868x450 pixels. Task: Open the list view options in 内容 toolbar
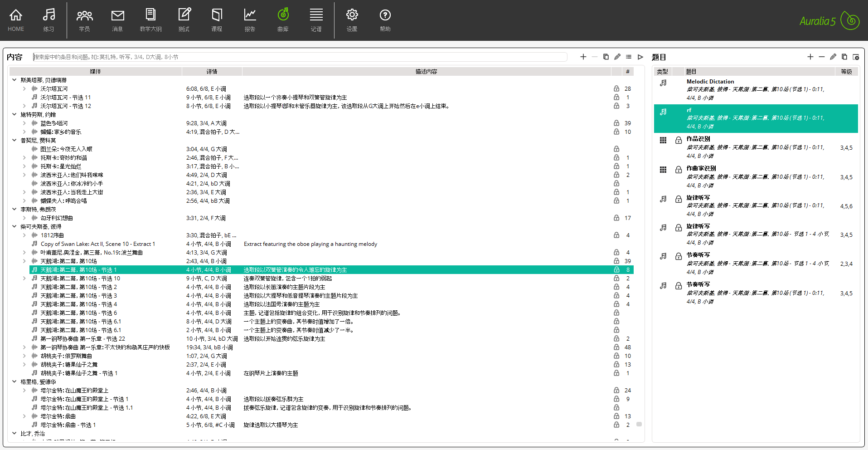(x=629, y=57)
